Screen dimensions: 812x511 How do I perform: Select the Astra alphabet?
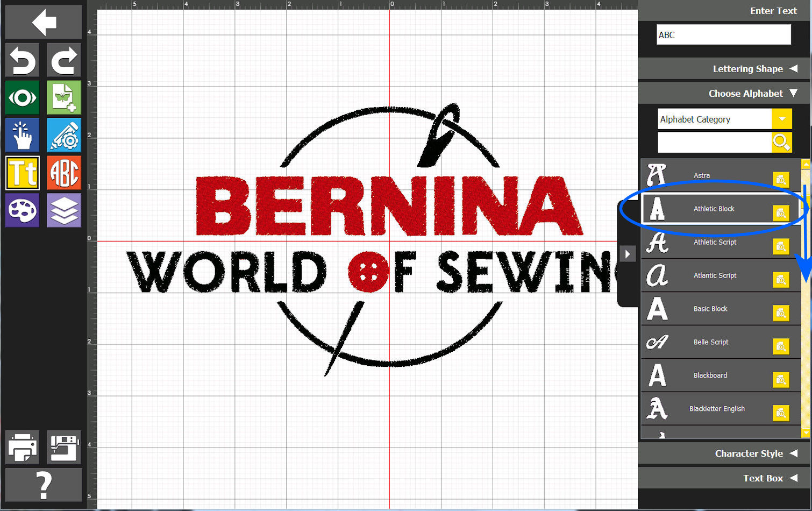point(721,175)
